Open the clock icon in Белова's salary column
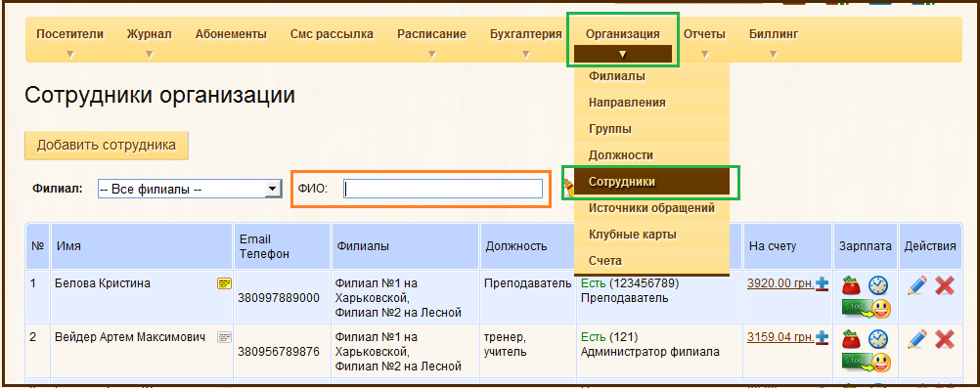The width and height of the screenshot is (980, 388). pyautogui.click(x=878, y=286)
